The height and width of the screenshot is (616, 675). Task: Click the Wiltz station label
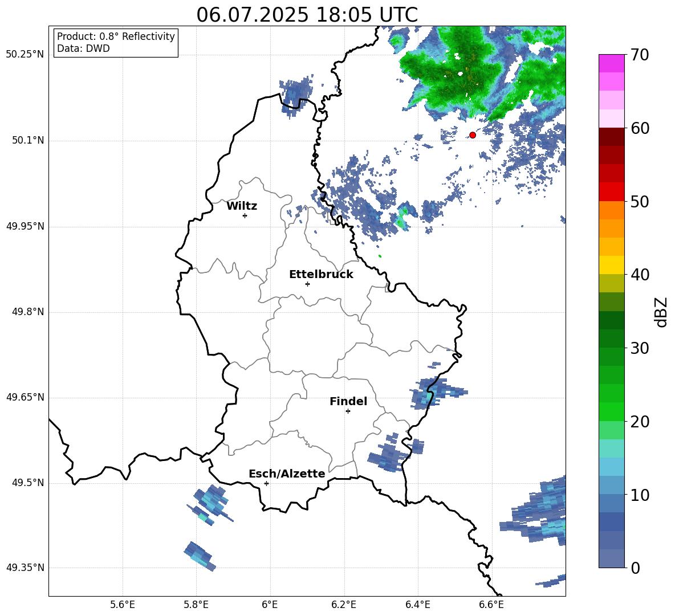(242, 206)
